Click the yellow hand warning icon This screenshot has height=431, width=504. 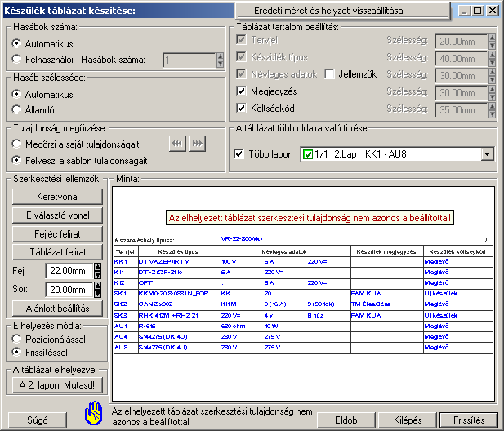(x=94, y=413)
